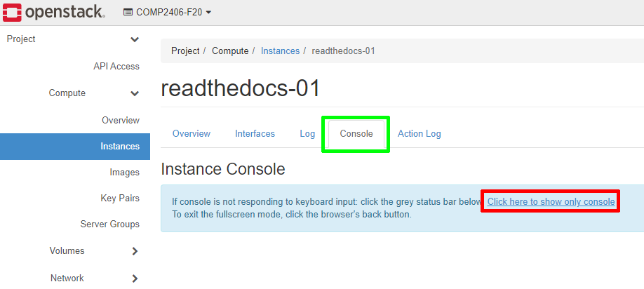
Task: Open the Images sidebar item
Action: point(124,173)
